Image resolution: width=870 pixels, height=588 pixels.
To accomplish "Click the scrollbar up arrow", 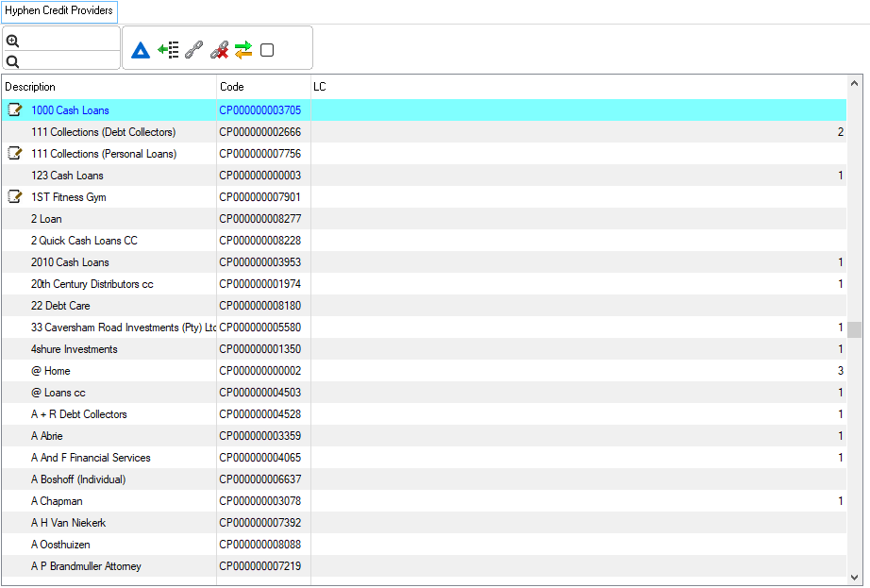I will pos(855,83).
